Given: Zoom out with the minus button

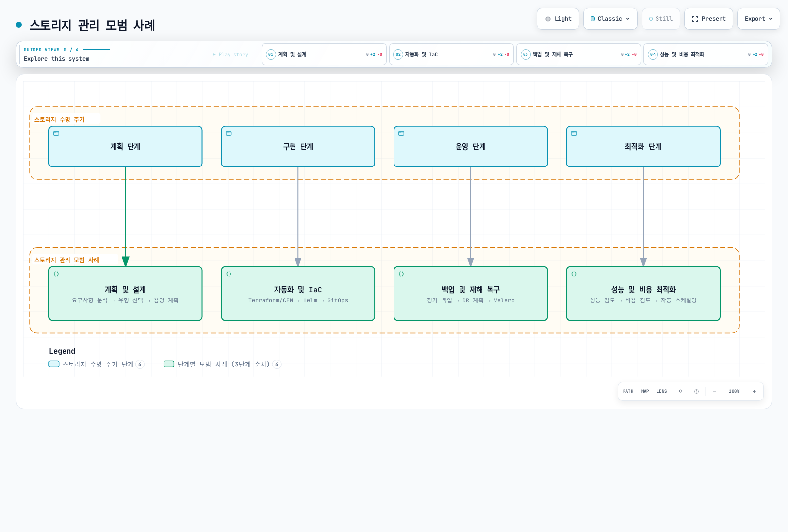Looking at the screenshot, I should [x=714, y=391].
